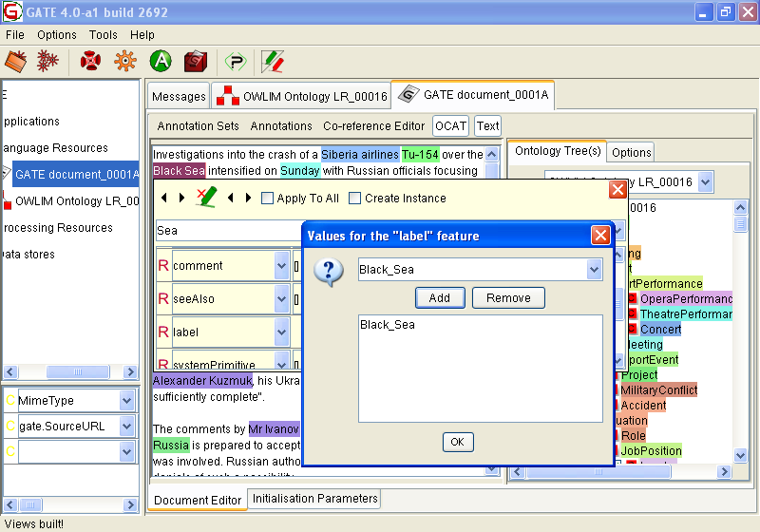Open the Tools menu

pos(103,35)
